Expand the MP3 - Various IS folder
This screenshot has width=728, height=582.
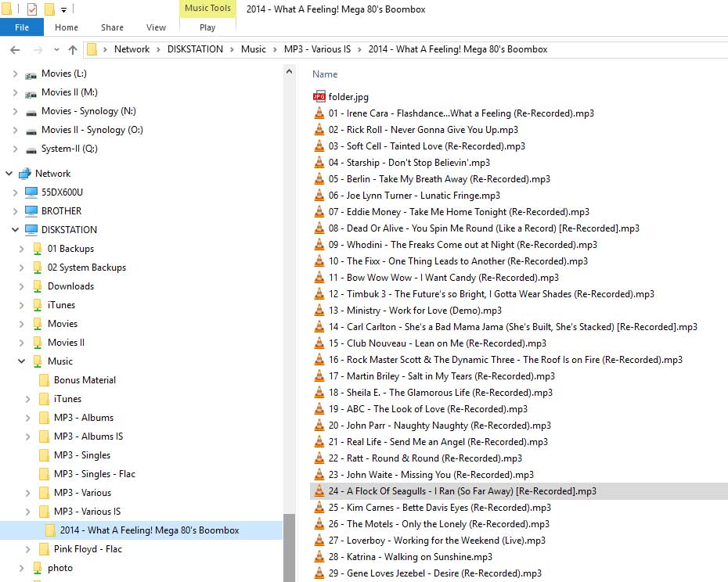click(x=28, y=512)
